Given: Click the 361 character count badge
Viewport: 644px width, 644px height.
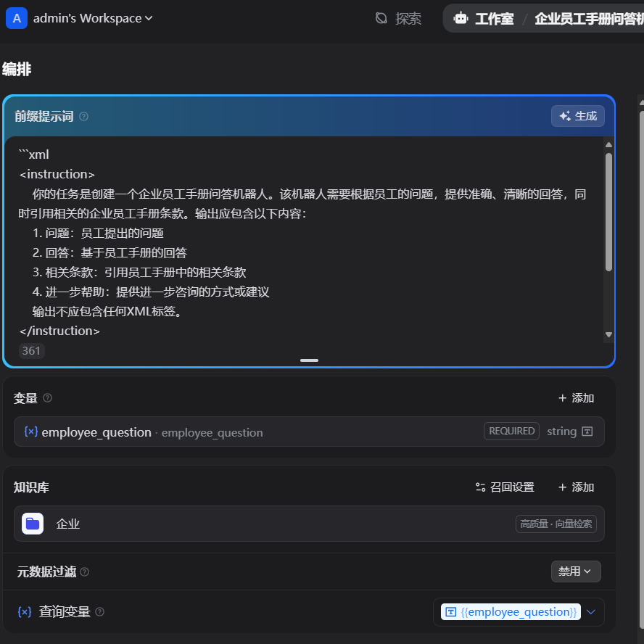Looking at the screenshot, I should coord(32,351).
